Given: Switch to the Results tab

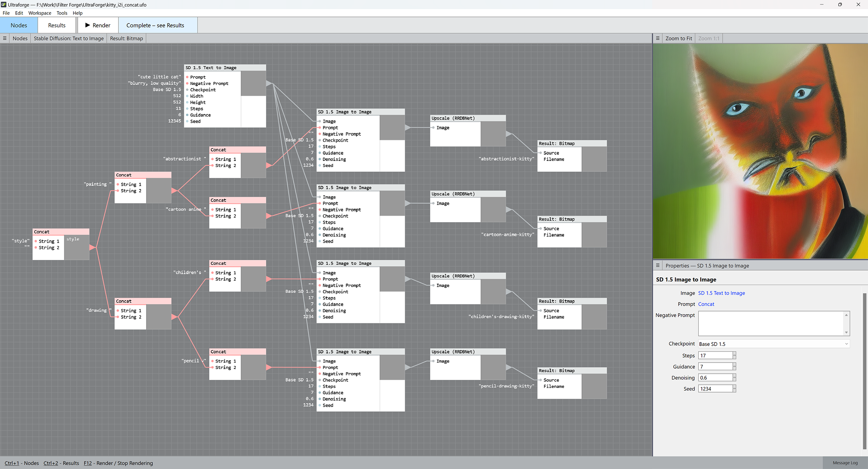Looking at the screenshot, I should 57,25.
